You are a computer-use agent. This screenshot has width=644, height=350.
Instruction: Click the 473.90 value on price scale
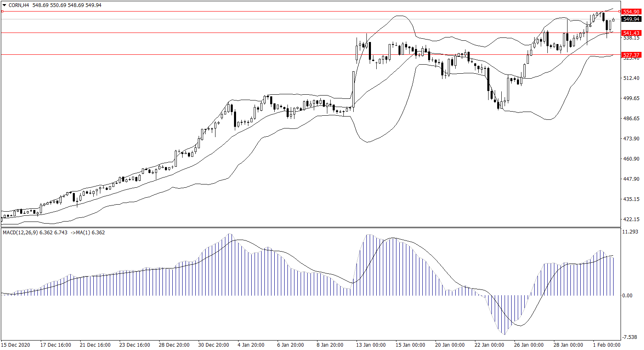tap(631, 139)
